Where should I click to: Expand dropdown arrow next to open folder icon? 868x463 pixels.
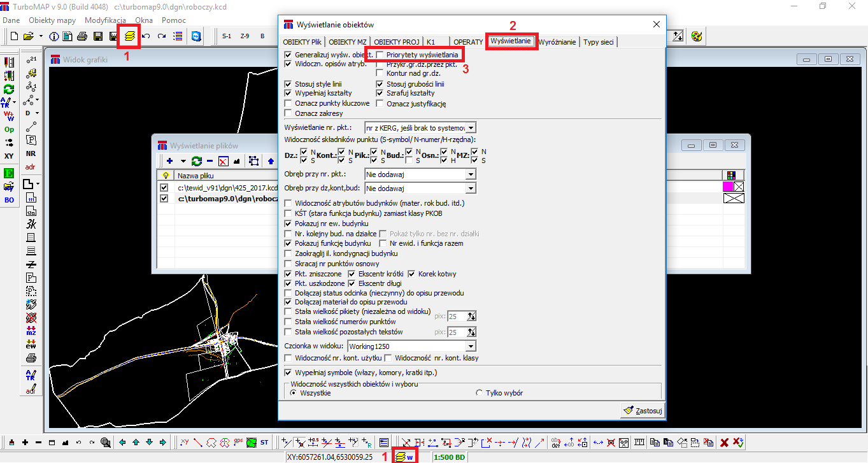(41, 36)
